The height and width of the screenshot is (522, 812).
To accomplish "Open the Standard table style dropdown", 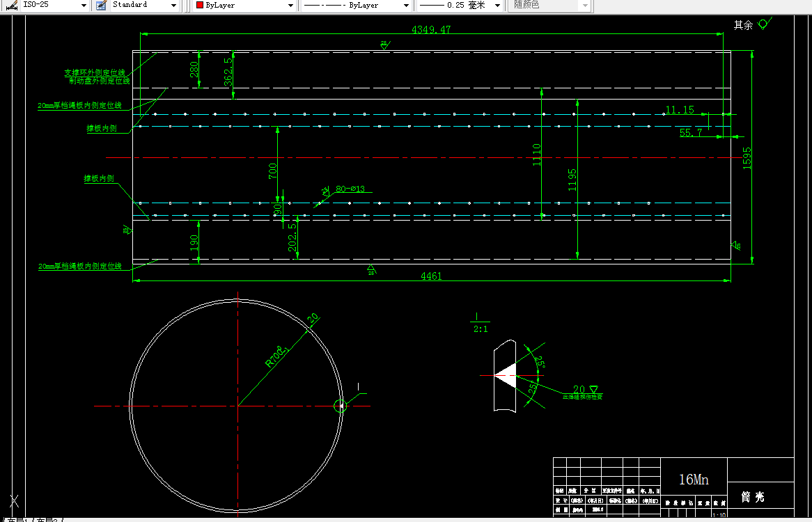I will click(x=173, y=5).
